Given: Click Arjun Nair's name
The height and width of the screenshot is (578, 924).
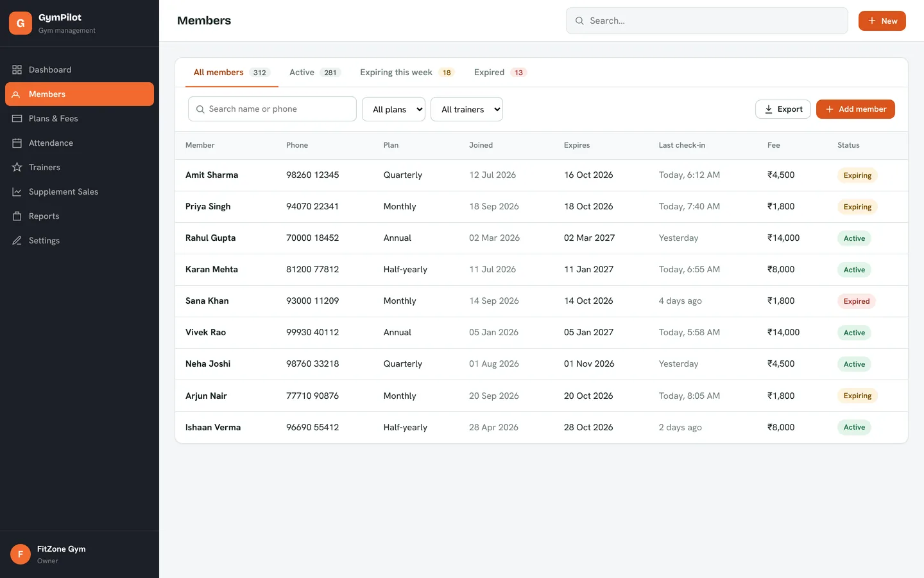Looking at the screenshot, I should click(x=206, y=396).
